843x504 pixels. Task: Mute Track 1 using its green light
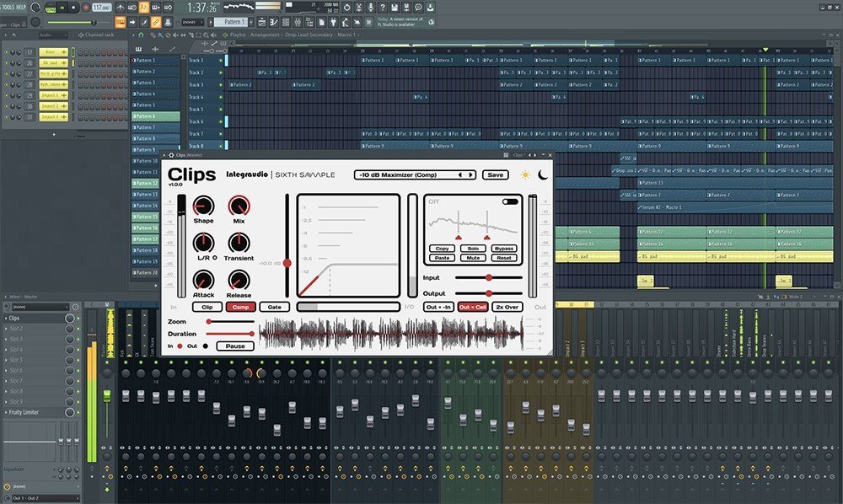click(x=221, y=61)
